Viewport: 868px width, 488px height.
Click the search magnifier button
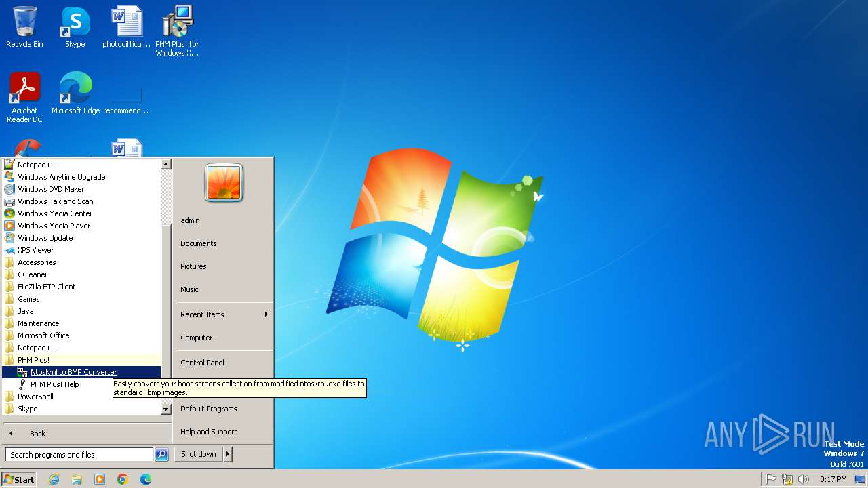point(161,455)
